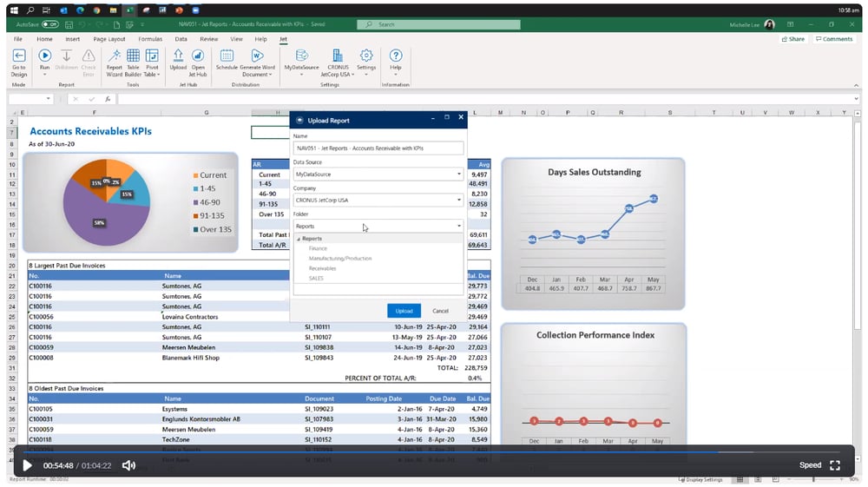Click the Blanemark Hifi Shop cell
Viewport: 868px width, 487px height.
(190, 358)
